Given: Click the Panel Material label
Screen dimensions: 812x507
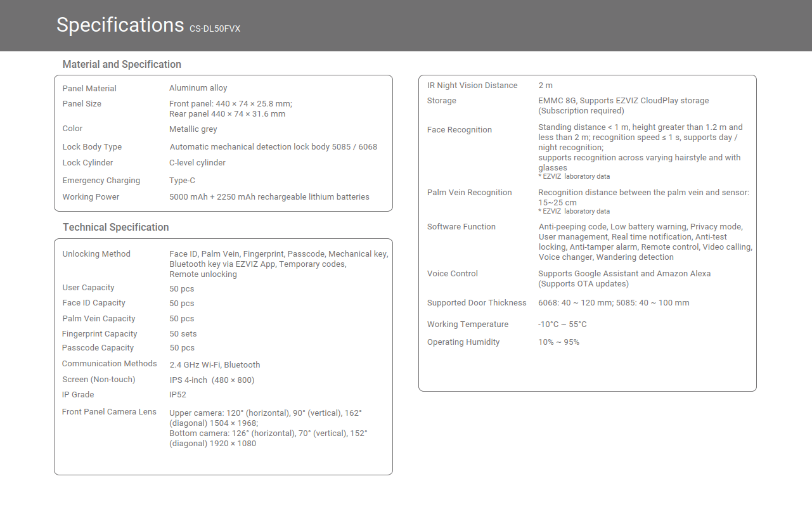Looking at the screenshot, I should [89, 88].
